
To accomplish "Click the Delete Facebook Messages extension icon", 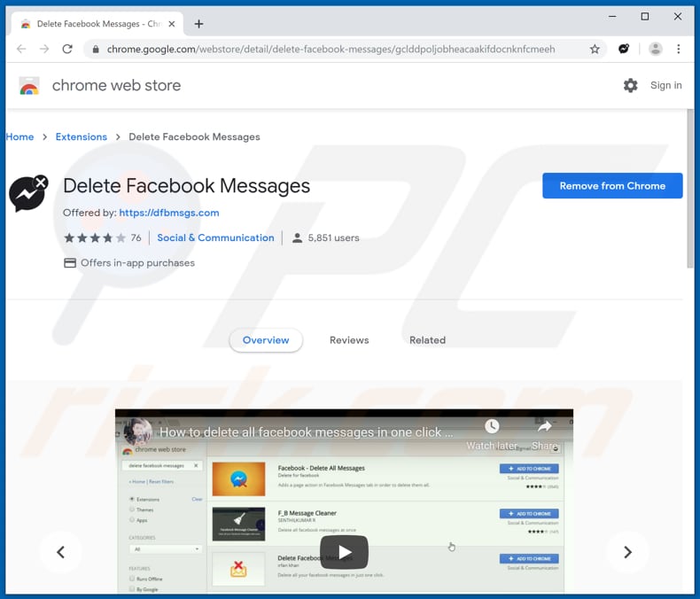I will (x=28, y=193).
